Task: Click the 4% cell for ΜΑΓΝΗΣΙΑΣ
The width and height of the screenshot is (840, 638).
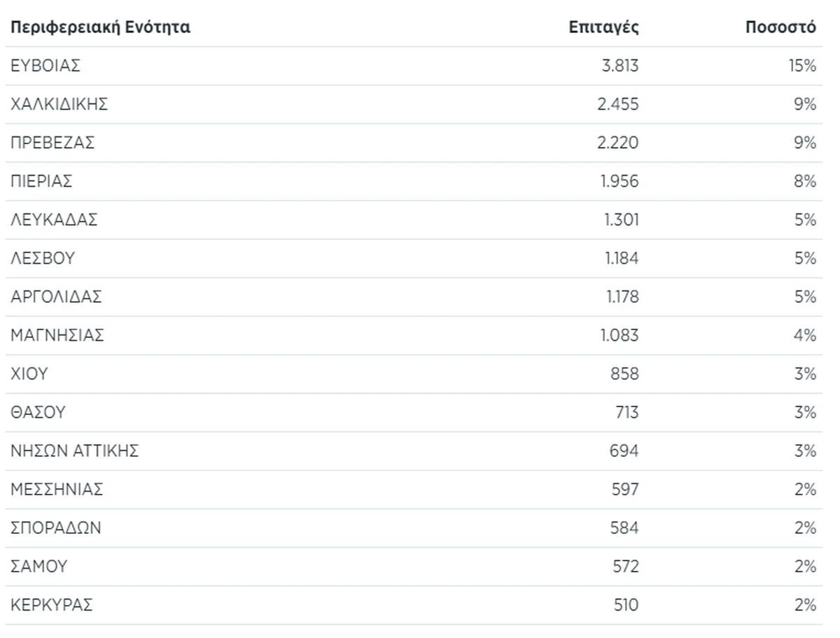Action: tap(805, 336)
